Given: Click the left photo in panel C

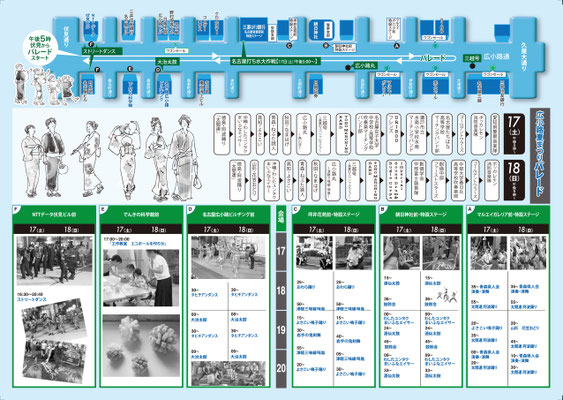Looking at the screenshot, I should pyautogui.click(x=315, y=253).
